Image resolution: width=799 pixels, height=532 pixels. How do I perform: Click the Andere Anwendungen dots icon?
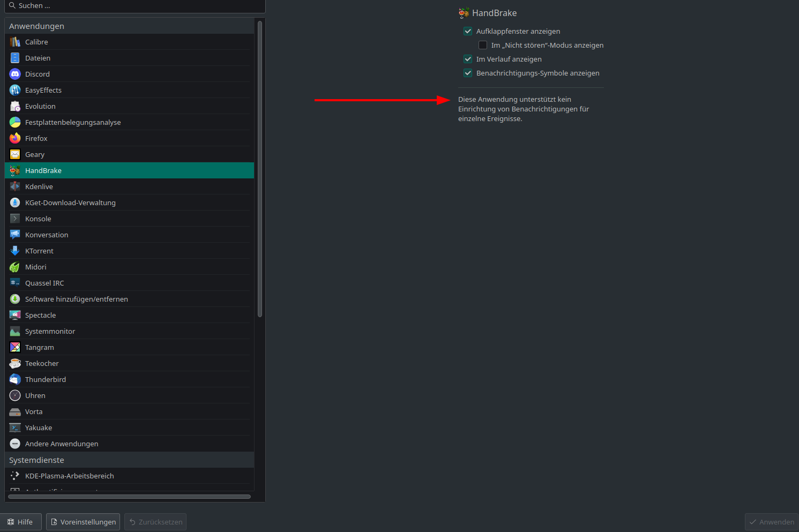point(15,444)
